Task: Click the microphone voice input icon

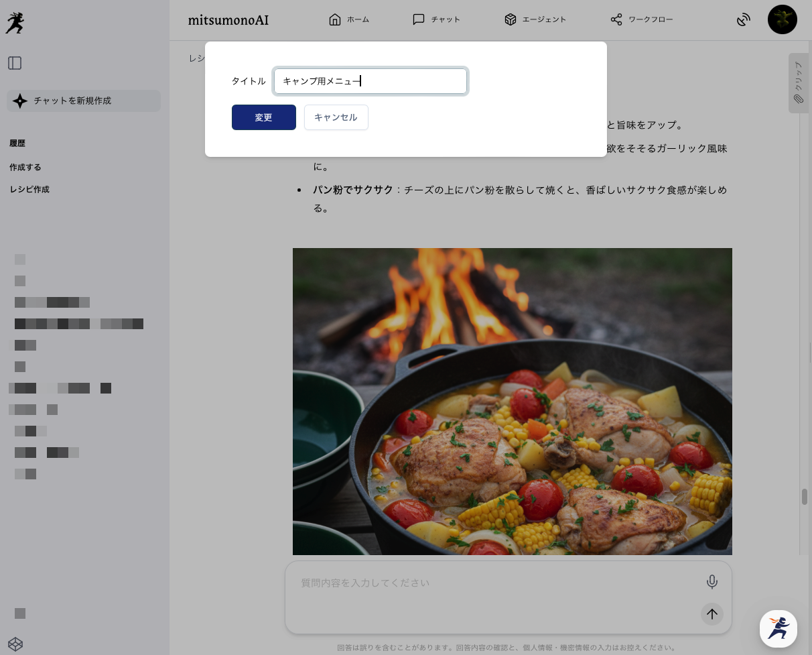Action: [712, 582]
